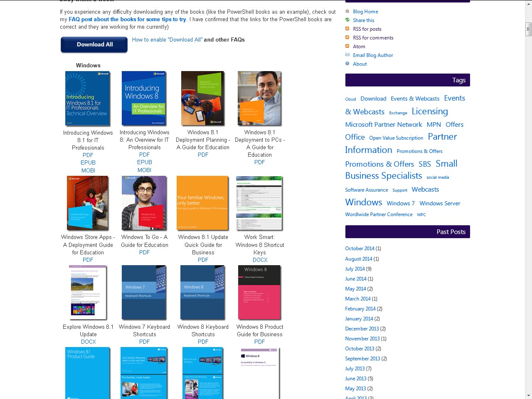Click the RSS for posts feed icon
Screen dimensions: 532x399
347,29
